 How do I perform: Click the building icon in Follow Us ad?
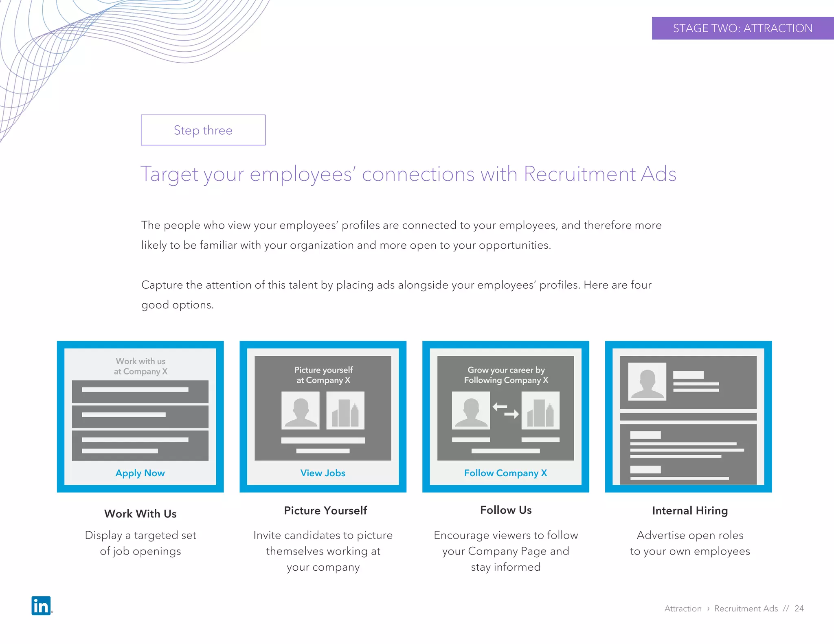click(540, 410)
